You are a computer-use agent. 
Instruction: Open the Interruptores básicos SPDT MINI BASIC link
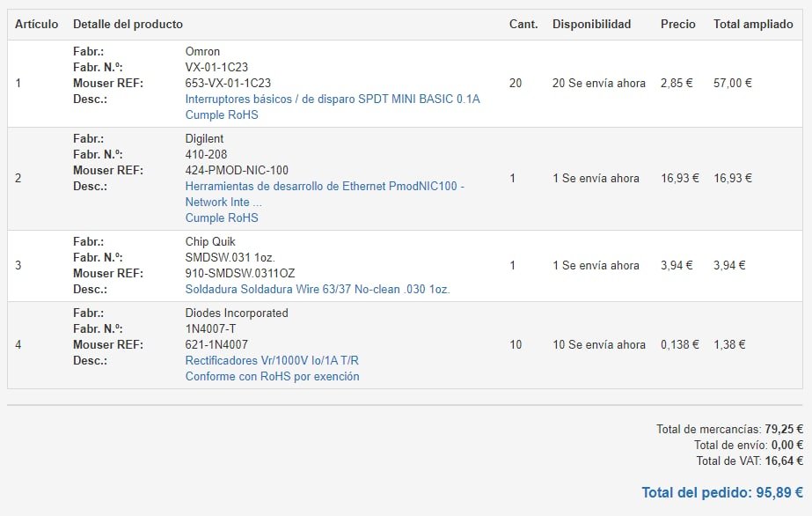click(x=332, y=100)
